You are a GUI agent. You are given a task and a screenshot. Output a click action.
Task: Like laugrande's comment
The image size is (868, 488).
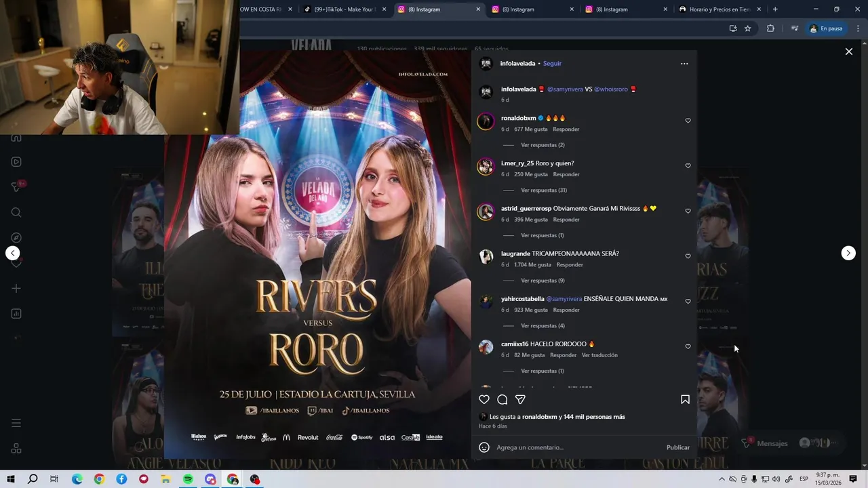pos(688,256)
